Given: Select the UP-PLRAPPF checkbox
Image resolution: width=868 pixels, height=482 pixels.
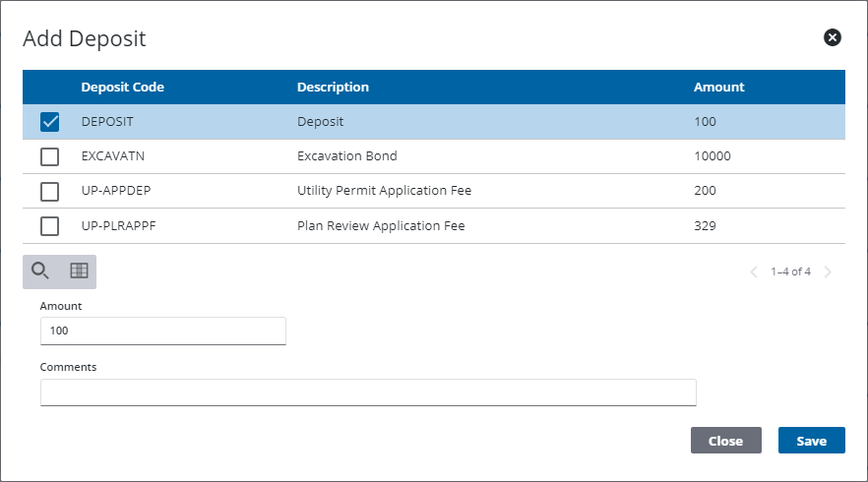Looking at the screenshot, I should [x=50, y=226].
